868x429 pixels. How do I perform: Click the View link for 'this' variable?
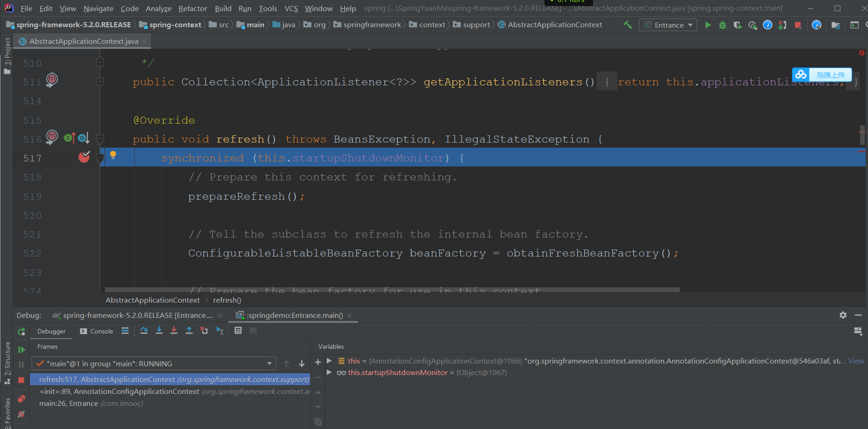[x=856, y=361]
